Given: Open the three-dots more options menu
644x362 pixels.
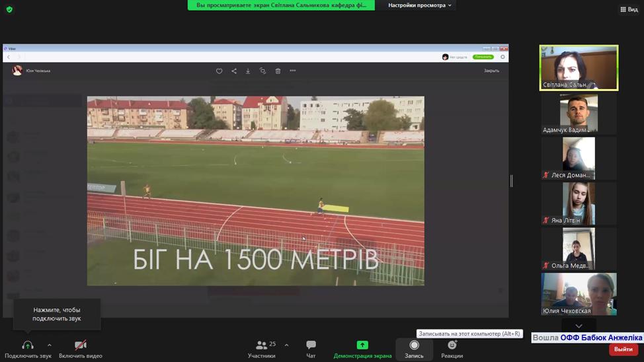Looking at the screenshot, I should (292, 71).
